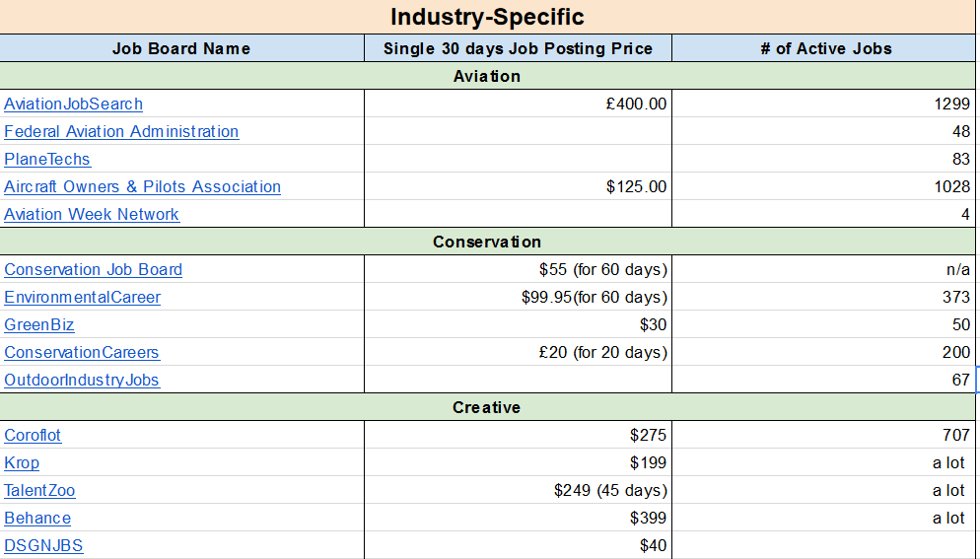The height and width of the screenshot is (559, 980).
Task: Click the EnvironmentalCareer link
Action: click(83, 297)
